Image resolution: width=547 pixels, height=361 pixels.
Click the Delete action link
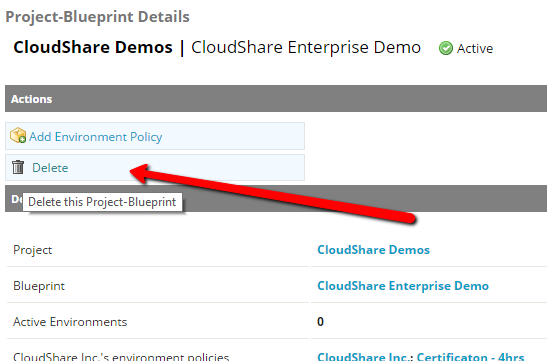50,168
